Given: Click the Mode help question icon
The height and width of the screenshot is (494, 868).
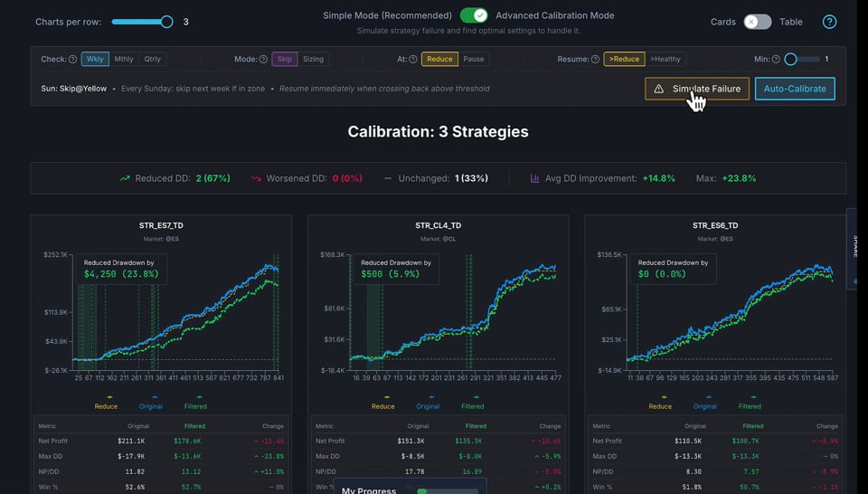Looking at the screenshot, I should coord(263,59).
